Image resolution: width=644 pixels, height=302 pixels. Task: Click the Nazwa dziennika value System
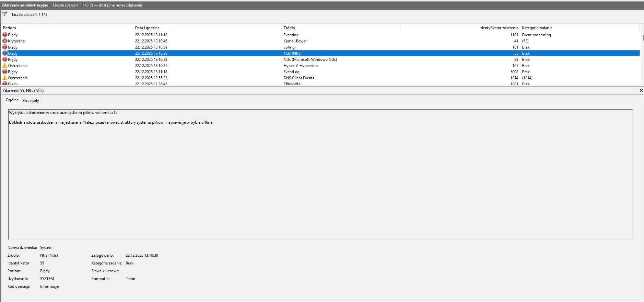(x=46, y=248)
